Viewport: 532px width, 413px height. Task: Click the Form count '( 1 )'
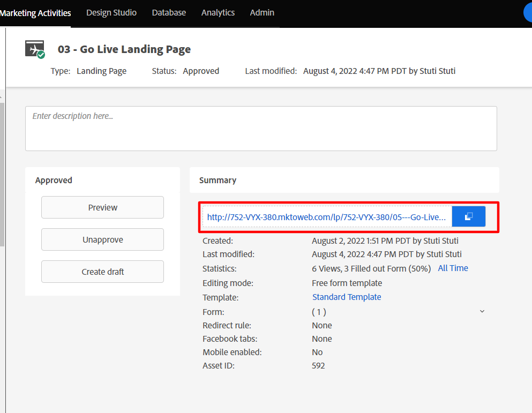pos(319,312)
